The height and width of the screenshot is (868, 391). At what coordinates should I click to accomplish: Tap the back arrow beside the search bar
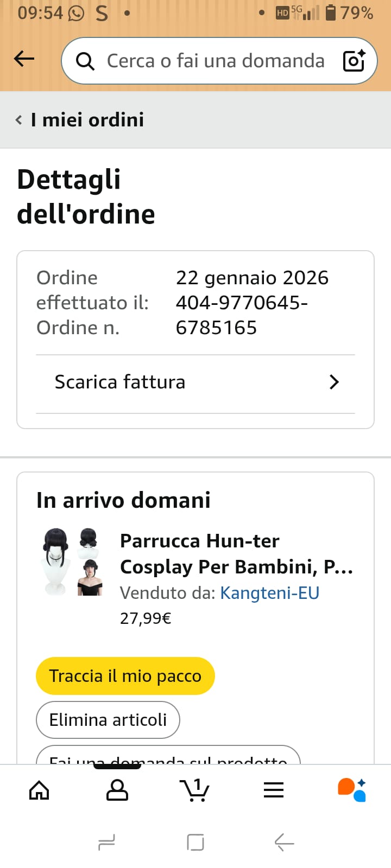pyautogui.click(x=24, y=59)
